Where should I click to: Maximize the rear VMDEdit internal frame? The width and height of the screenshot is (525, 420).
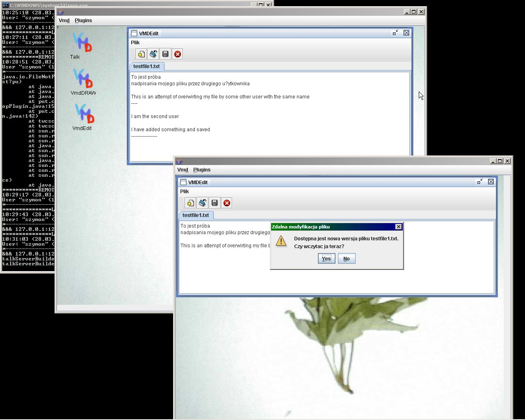tap(395, 33)
